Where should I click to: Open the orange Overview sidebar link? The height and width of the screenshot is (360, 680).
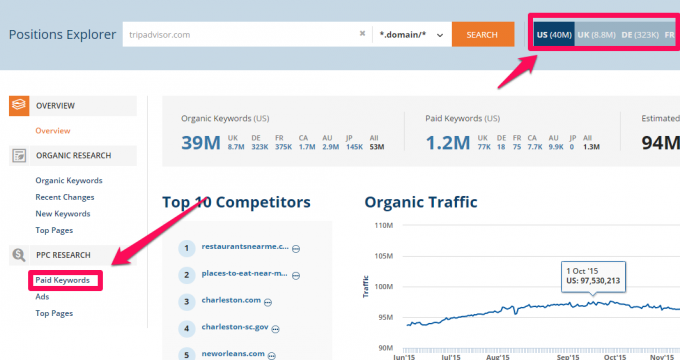coord(53,131)
